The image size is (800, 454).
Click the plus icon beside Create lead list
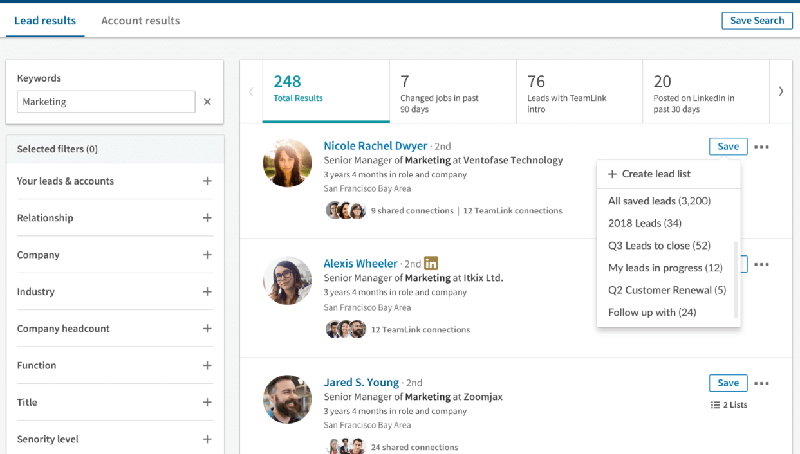click(x=612, y=174)
